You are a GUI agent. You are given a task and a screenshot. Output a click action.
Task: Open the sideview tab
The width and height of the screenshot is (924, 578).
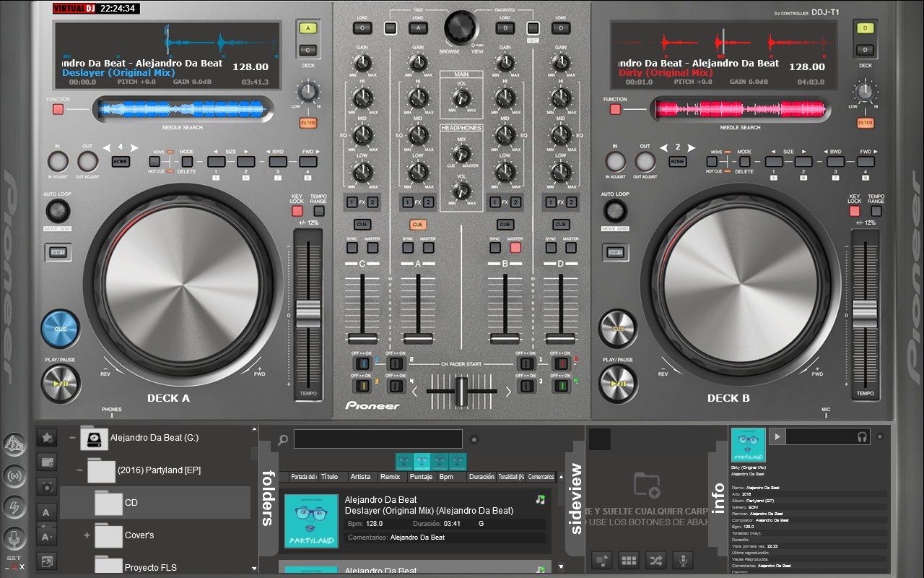(x=576, y=499)
